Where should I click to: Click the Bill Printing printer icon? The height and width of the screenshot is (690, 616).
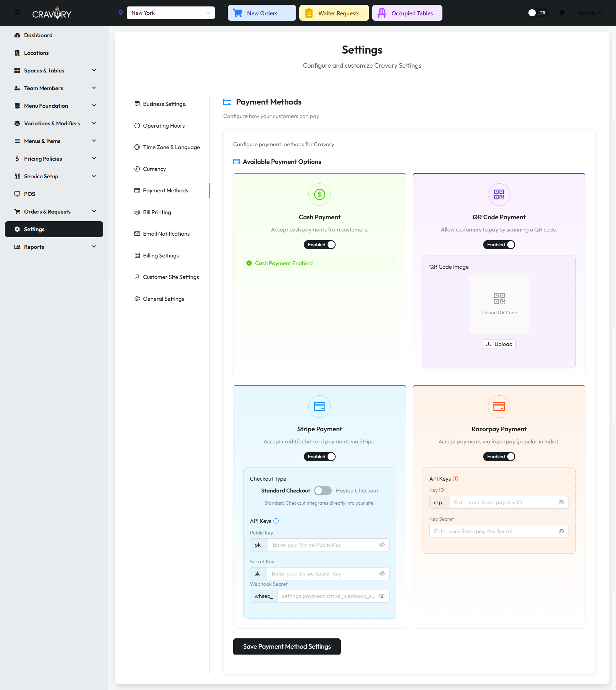tap(137, 212)
